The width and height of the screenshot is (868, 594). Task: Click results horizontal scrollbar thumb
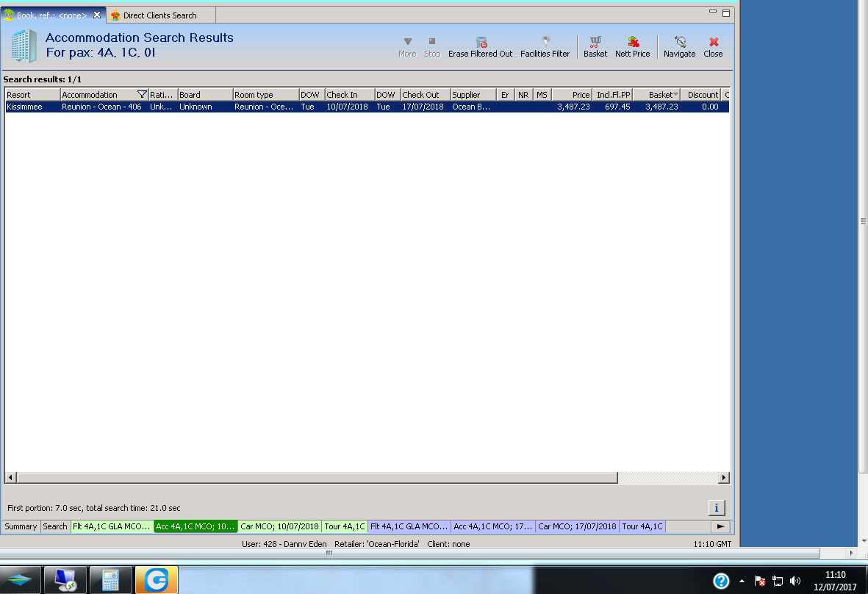pyautogui.click(x=318, y=477)
